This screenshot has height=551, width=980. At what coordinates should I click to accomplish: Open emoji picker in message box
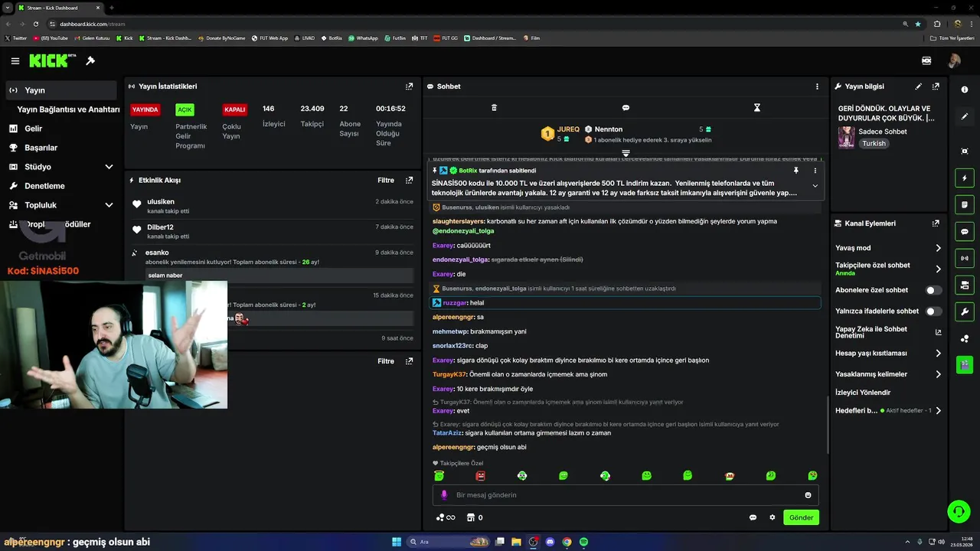coord(808,495)
